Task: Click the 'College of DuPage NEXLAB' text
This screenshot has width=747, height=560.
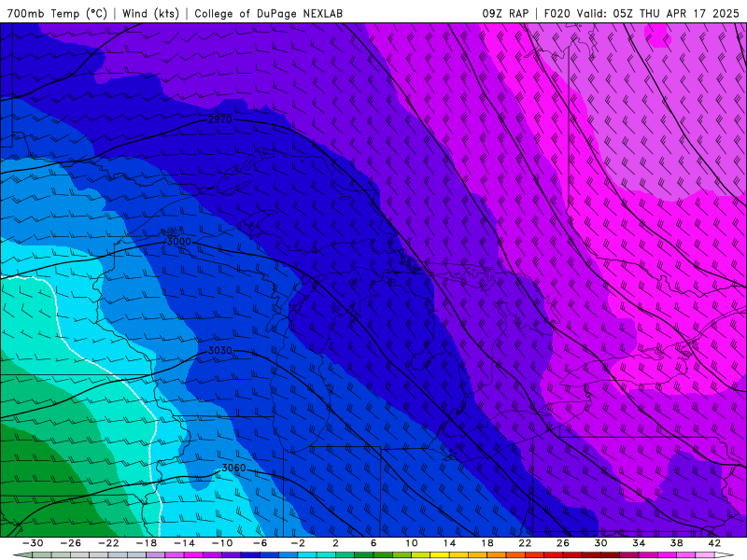Action: 268,13
